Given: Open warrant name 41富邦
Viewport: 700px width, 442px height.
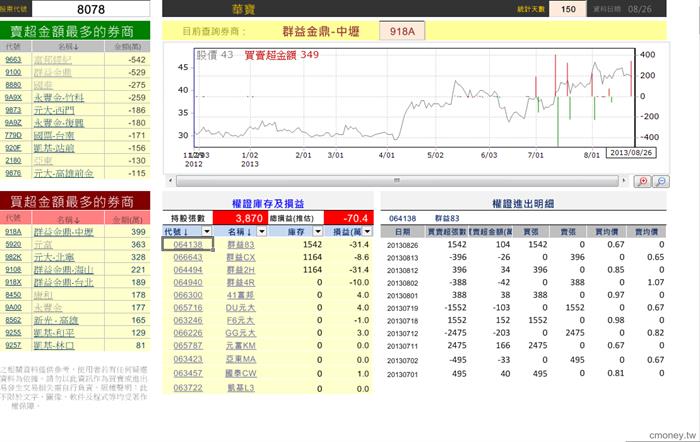Looking at the screenshot, I should 241,295.
